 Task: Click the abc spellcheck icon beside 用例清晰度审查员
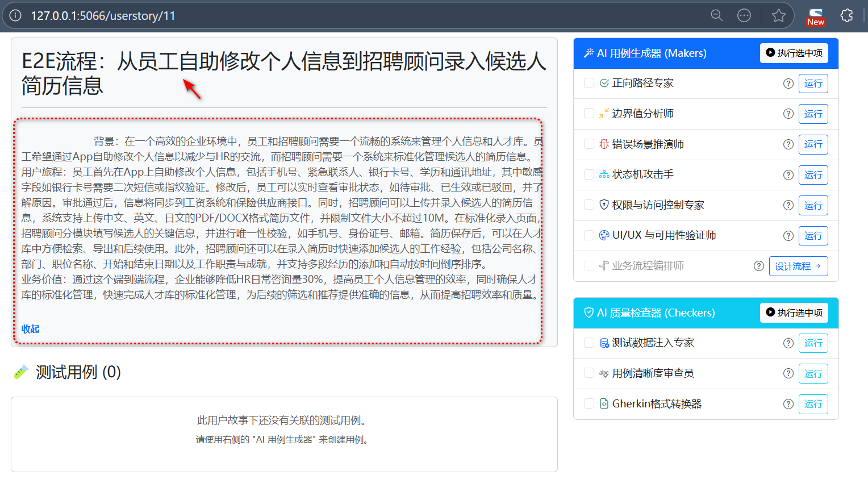click(x=604, y=373)
